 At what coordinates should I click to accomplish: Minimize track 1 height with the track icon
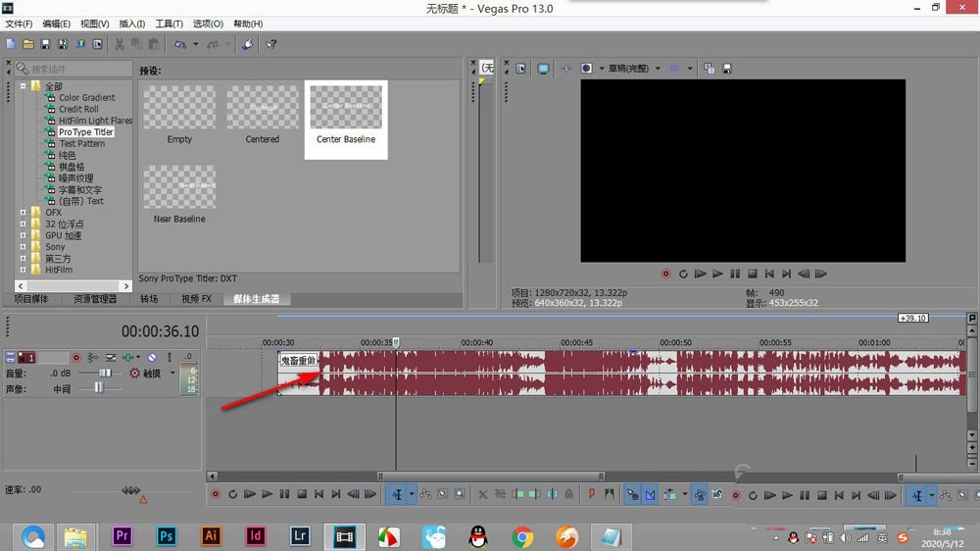10,358
